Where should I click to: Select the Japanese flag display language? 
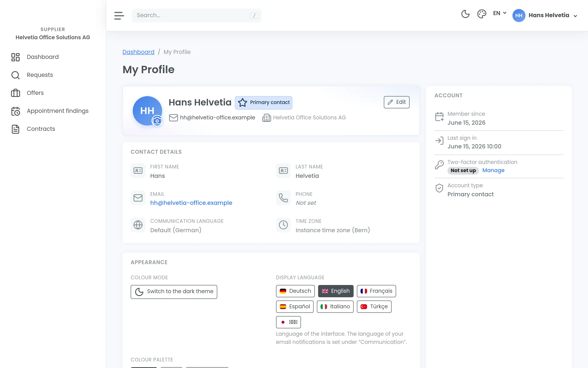coord(288,322)
